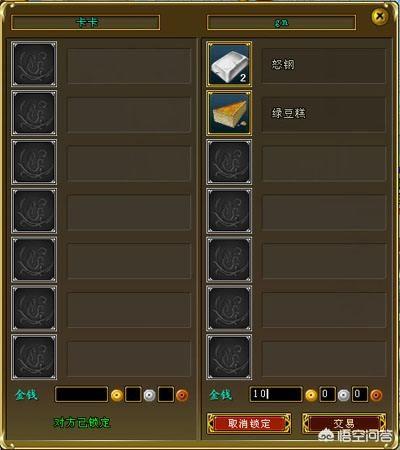Click the silver amount field in right panel

click(327, 395)
